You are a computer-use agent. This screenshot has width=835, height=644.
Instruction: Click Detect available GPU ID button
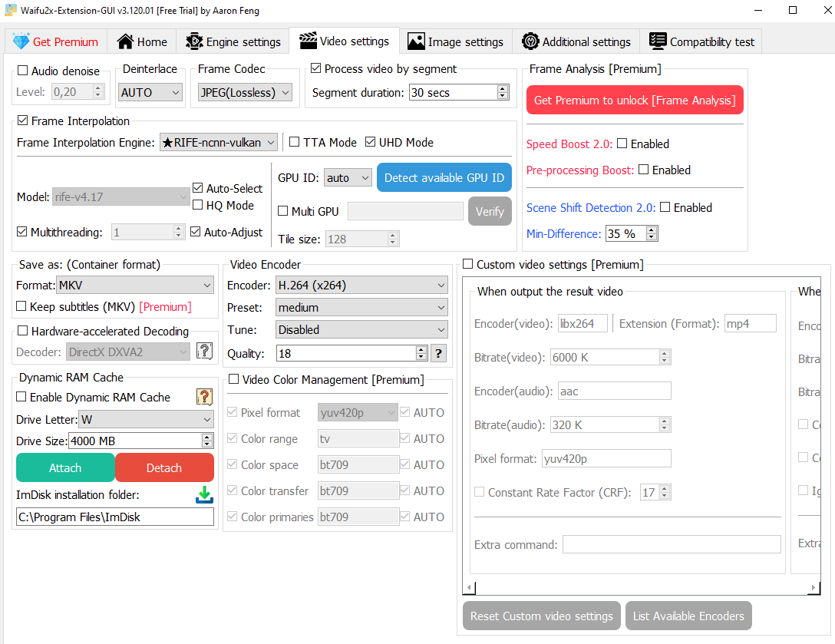click(x=444, y=177)
